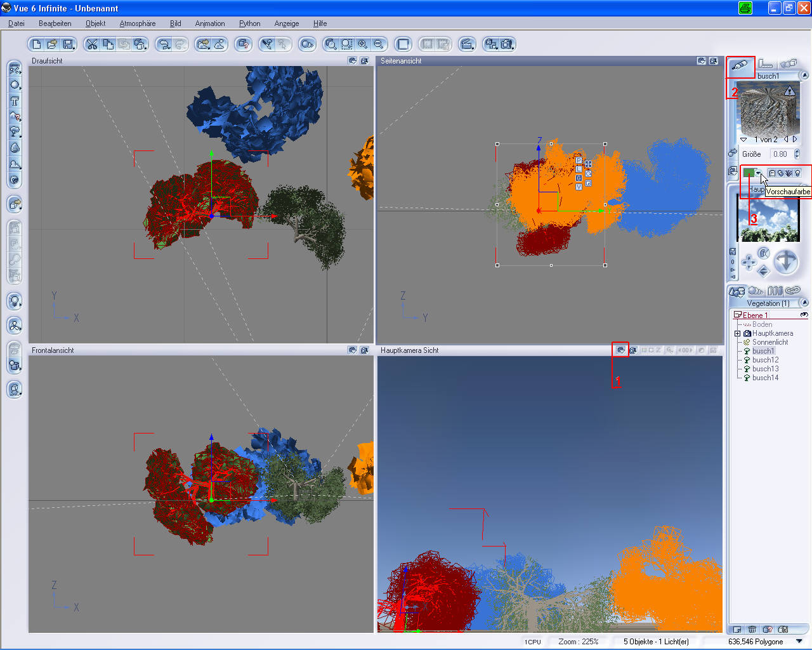Select the terrain mountain tool in left toolbar

tap(15, 117)
